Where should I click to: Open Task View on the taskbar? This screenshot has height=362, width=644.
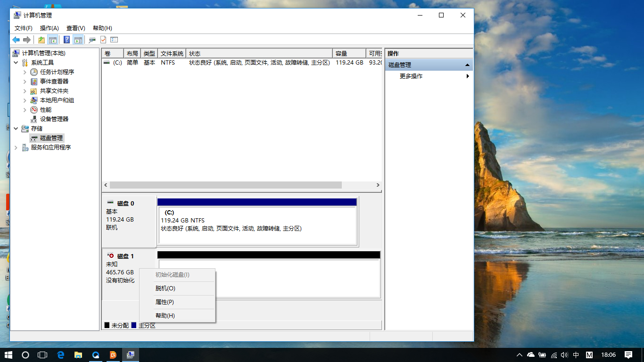pos(42,355)
